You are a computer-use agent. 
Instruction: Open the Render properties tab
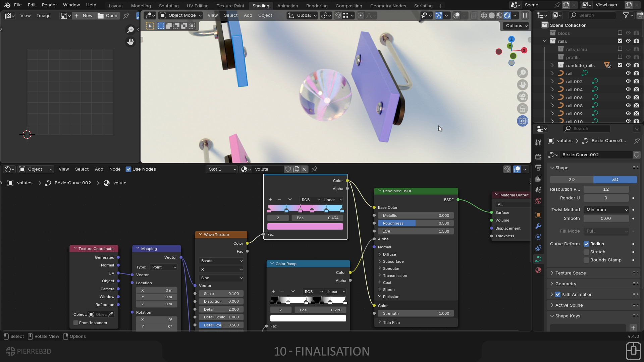(x=538, y=157)
